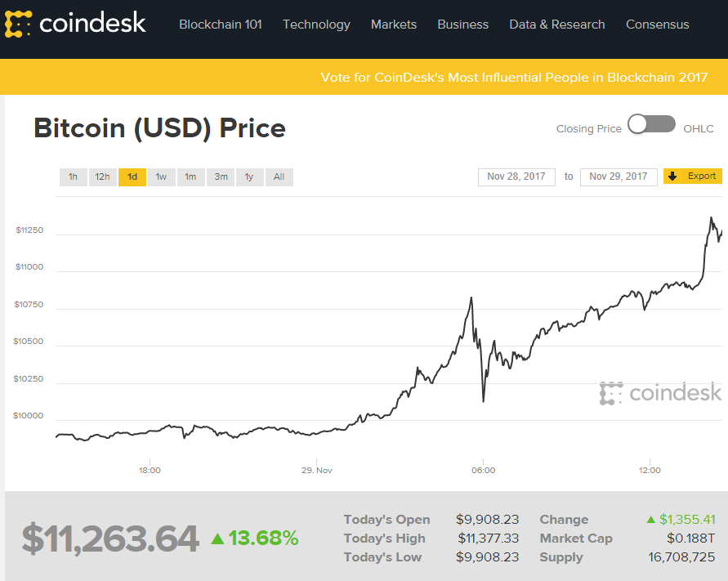The width and height of the screenshot is (728, 581).
Task: Show the 3m price range
Action: pos(221,177)
